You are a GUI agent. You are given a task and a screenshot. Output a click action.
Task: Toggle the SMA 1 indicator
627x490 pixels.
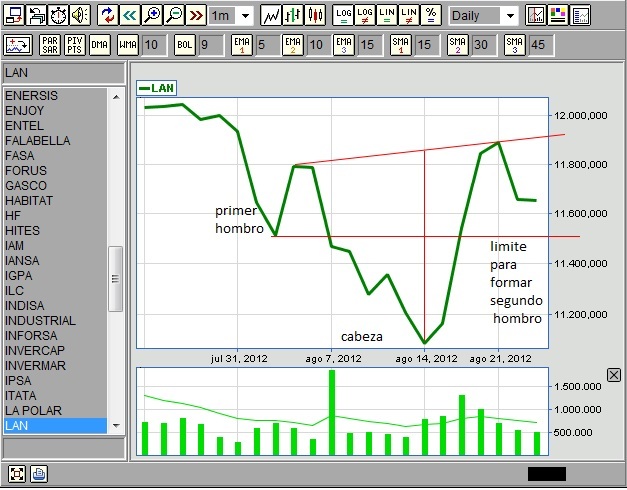point(401,45)
